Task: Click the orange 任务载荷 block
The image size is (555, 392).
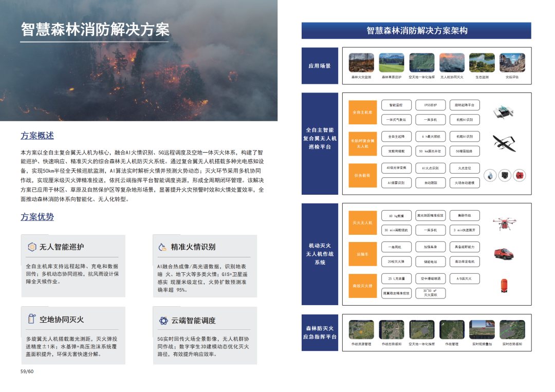Action: coord(363,175)
